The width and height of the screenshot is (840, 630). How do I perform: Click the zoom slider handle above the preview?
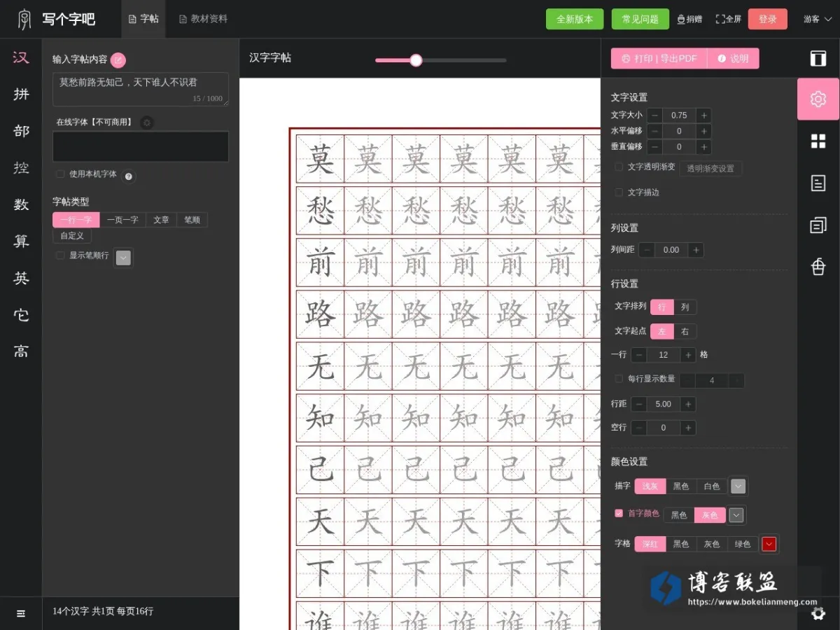[x=416, y=60]
